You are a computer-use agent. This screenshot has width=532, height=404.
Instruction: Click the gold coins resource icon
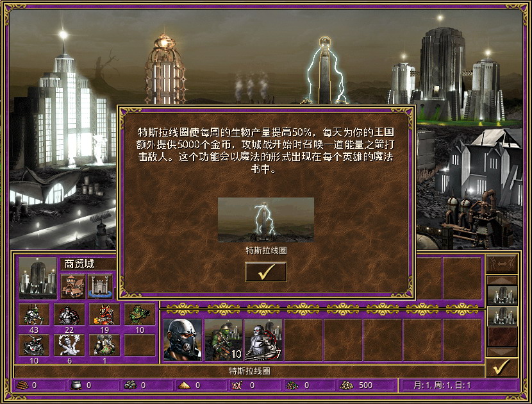click(x=347, y=385)
